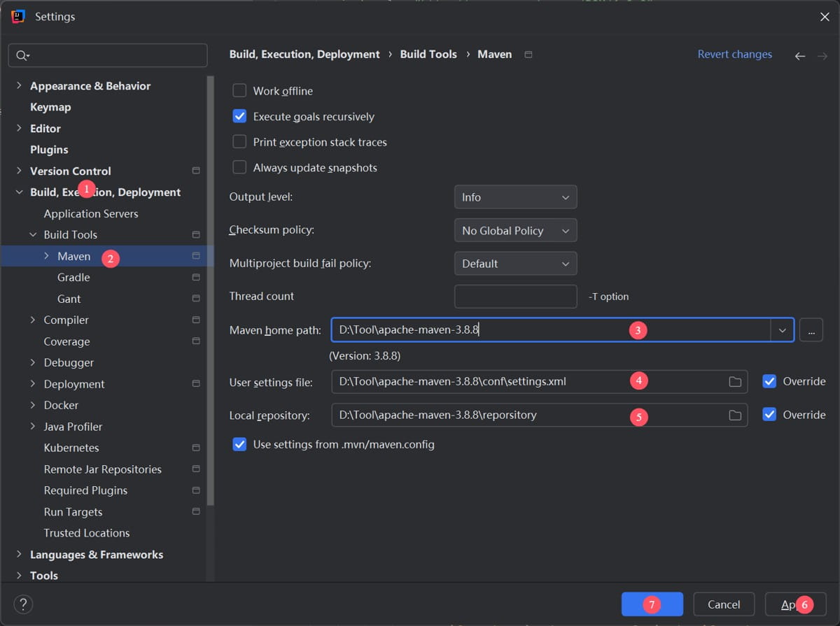Toggle Override for User settings file
The height and width of the screenshot is (626, 840).
point(769,381)
